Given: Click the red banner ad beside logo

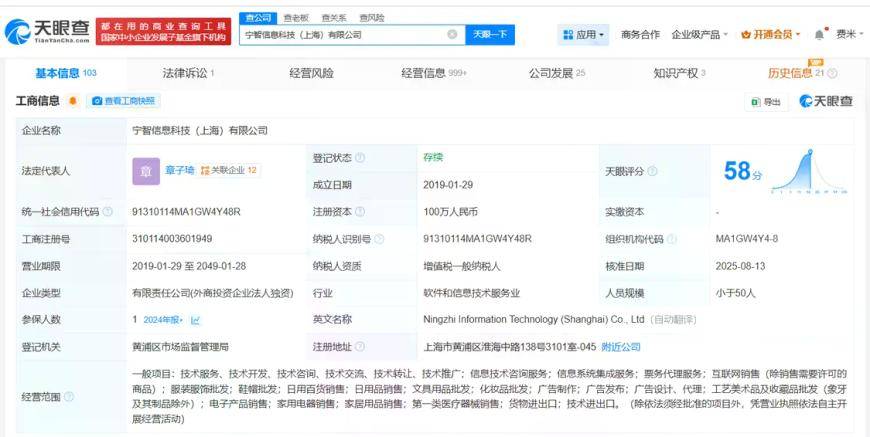Looking at the screenshot, I should (x=163, y=32).
